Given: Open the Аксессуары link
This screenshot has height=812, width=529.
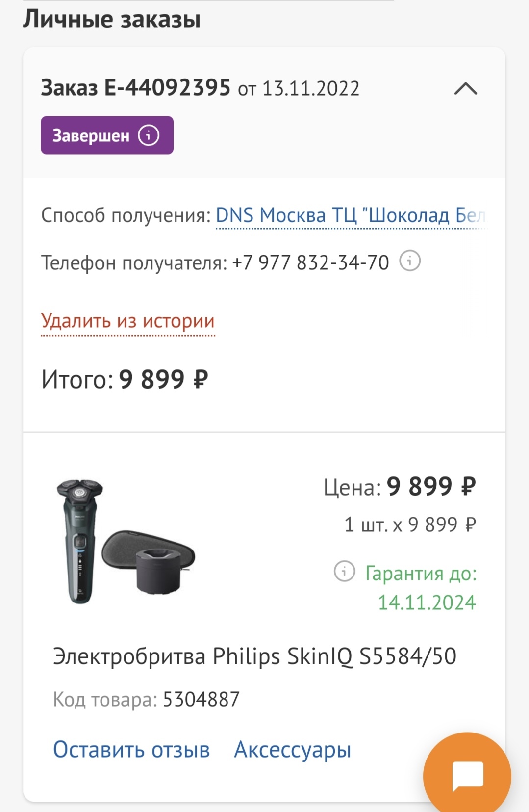Looking at the screenshot, I should point(293,750).
